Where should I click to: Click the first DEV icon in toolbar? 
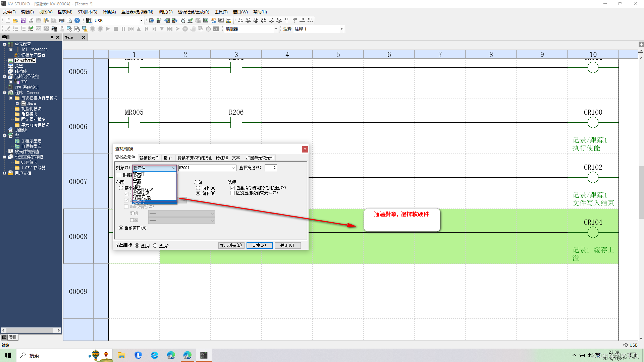(221, 20)
